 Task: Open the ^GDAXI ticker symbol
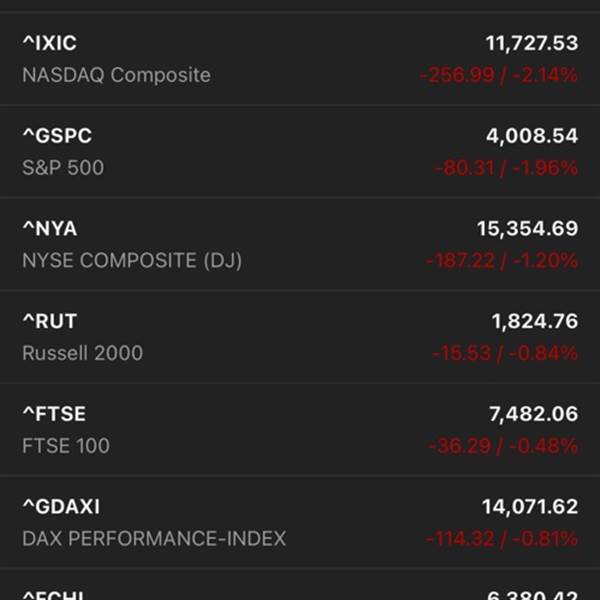[61, 507]
